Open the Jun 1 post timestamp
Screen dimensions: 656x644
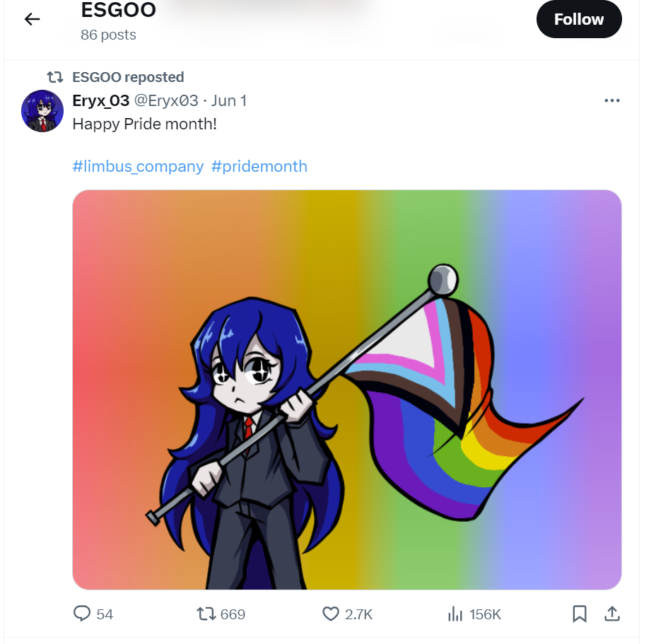[229, 101]
